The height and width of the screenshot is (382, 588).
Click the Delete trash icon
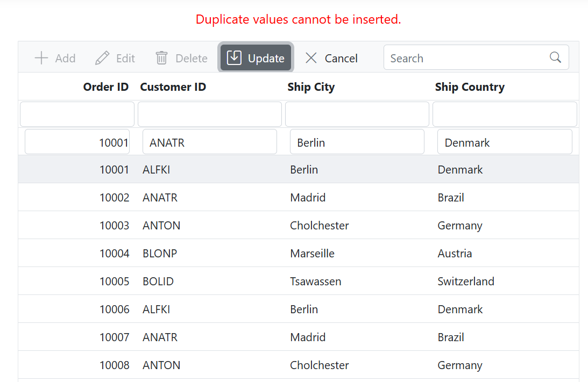[161, 58]
